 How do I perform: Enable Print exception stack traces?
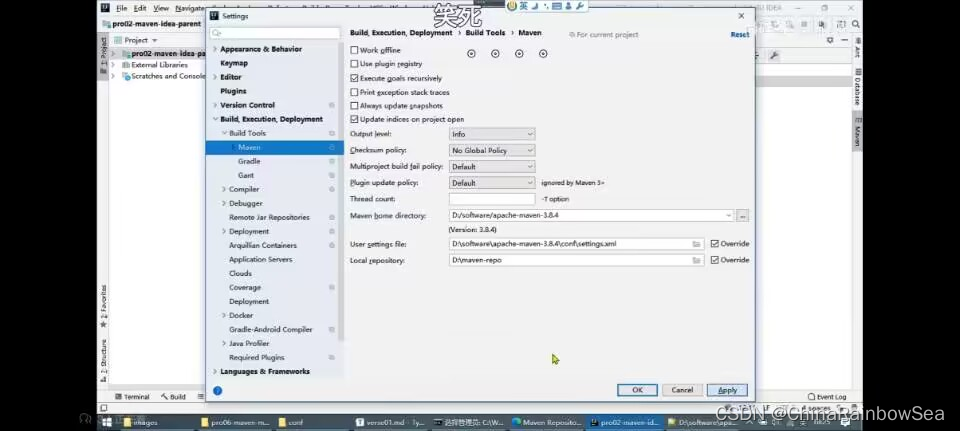354,92
